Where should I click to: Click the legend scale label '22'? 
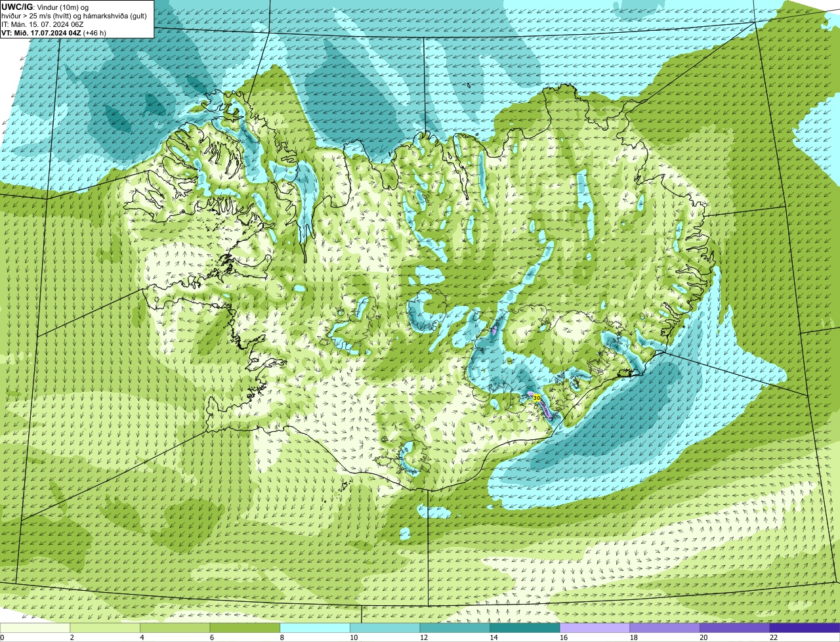tap(774, 637)
